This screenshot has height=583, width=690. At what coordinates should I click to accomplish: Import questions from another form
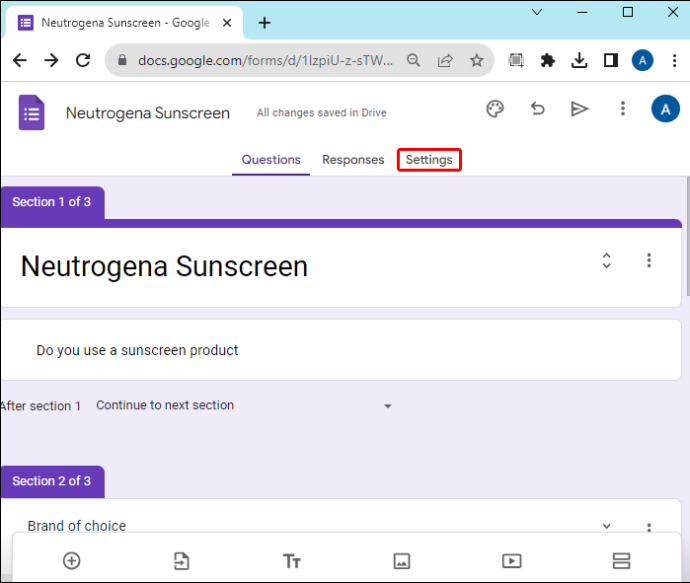coord(181,561)
